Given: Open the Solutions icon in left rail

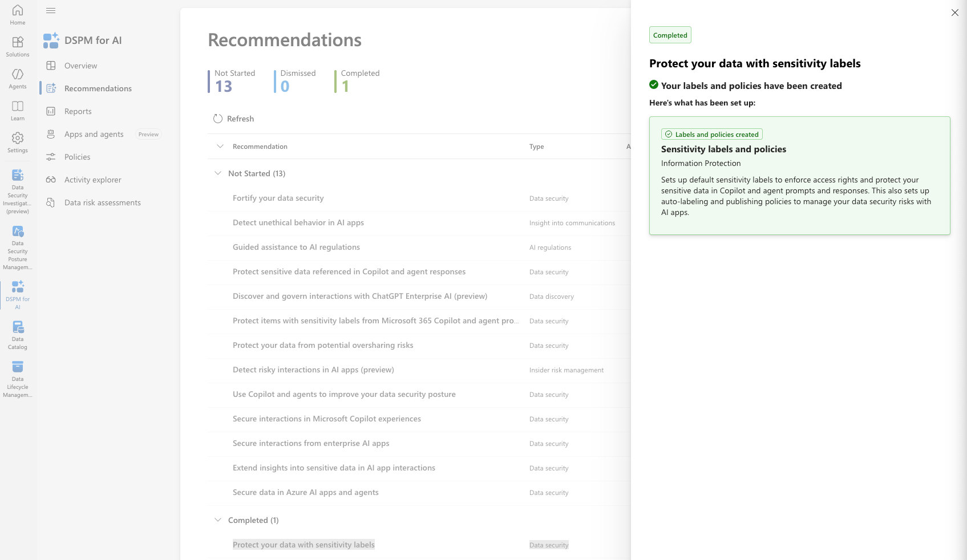Looking at the screenshot, I should [x=18, y=43].
